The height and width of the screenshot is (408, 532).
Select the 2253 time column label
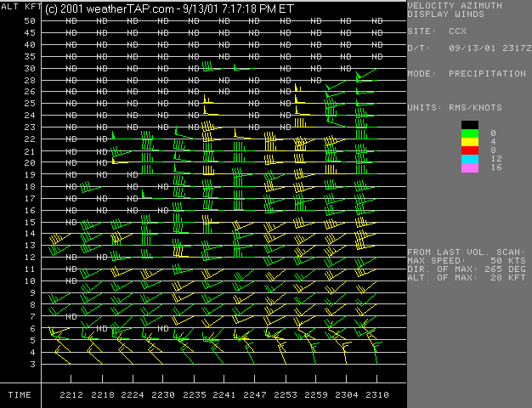click(286, 395)
